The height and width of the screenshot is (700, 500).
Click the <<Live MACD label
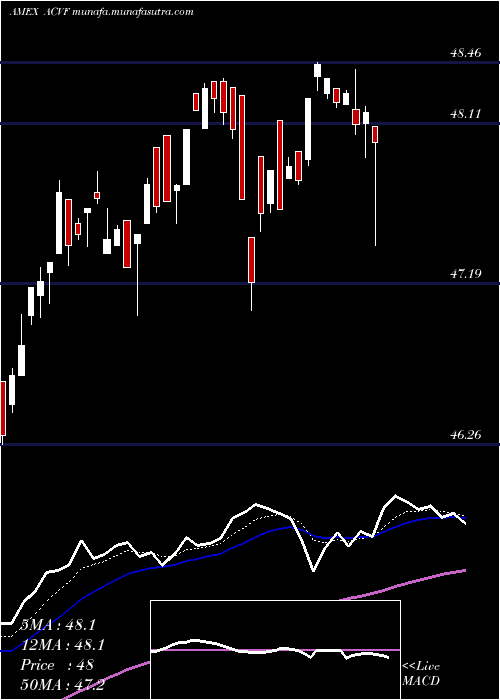421,674
